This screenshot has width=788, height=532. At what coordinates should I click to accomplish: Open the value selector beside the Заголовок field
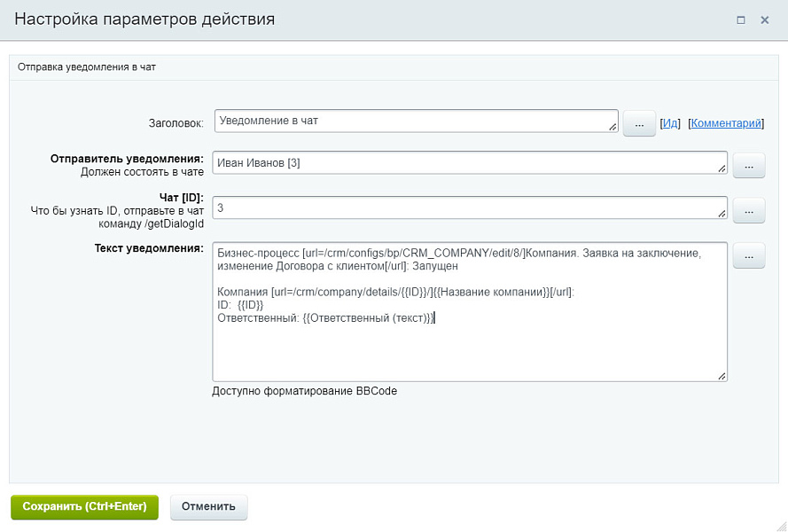pos(639,123)
